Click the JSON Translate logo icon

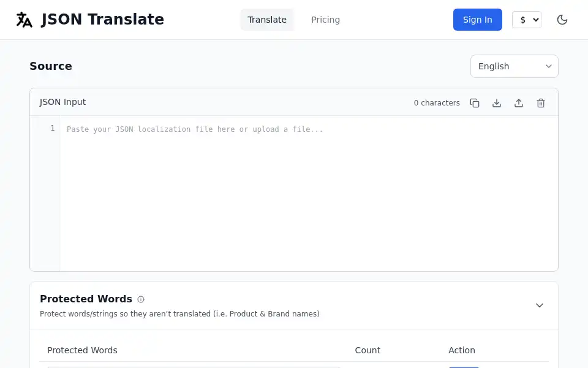coord(24,20)
